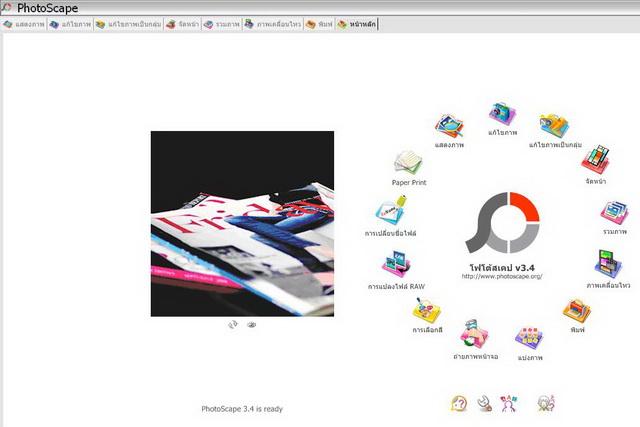Switch to the แสดงภาพ tab
Viewport: 640px width, 427px height.
[24, 24]
